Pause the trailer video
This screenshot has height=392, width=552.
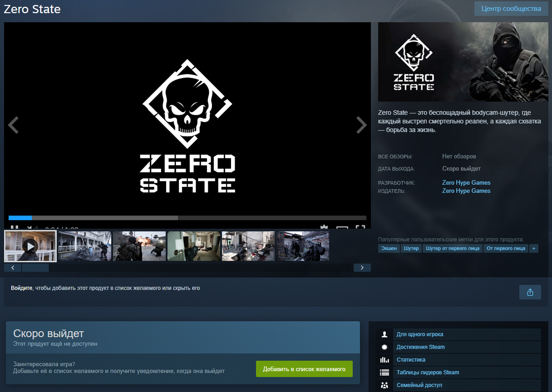pos(14,228)
